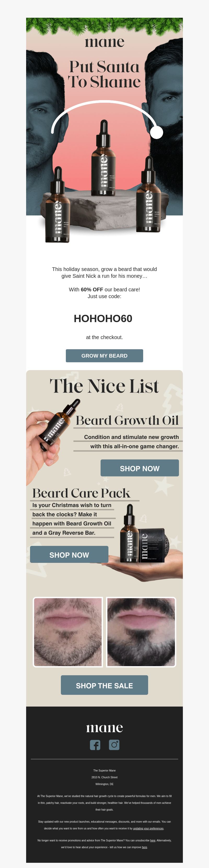This screenshot has height=868, width=209.
Task: Click SHOP NOW under Beard Care Pack
Action: pyautogui.click(x=69, y=555)
